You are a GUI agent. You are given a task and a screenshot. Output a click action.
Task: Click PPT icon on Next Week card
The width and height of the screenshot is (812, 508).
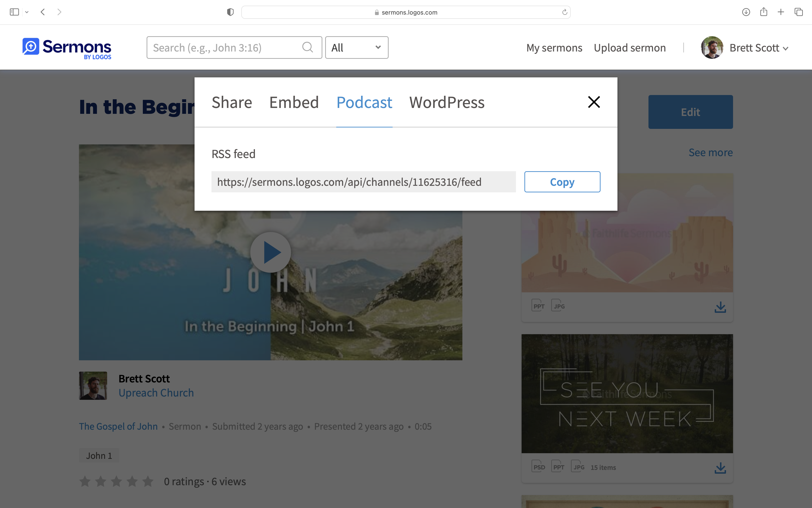(x=558, y=467)
